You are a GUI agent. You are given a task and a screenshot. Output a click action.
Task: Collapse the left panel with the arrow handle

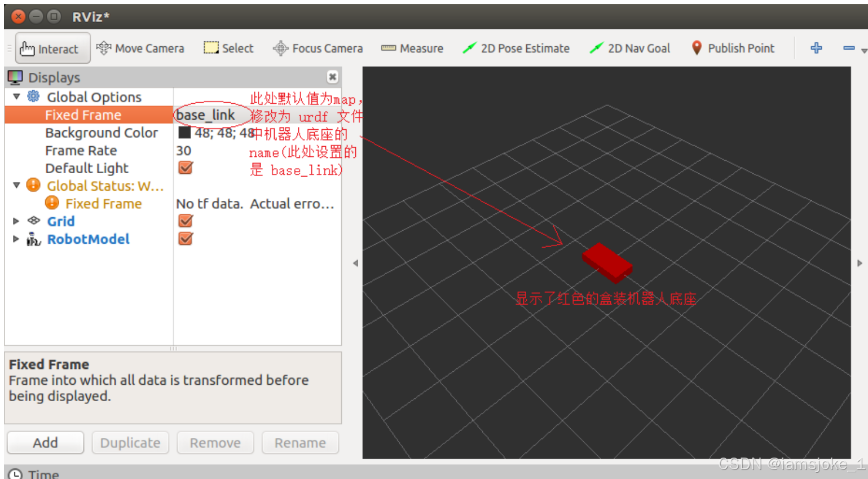355,263
